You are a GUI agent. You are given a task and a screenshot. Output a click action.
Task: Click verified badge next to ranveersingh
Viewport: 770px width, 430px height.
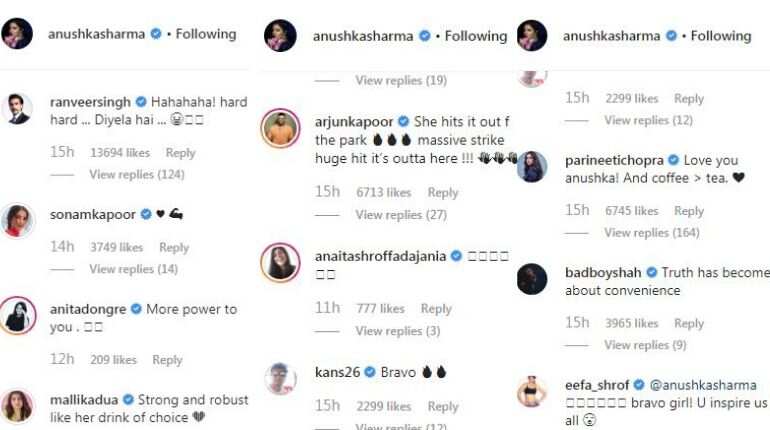(x=141, y=102)
